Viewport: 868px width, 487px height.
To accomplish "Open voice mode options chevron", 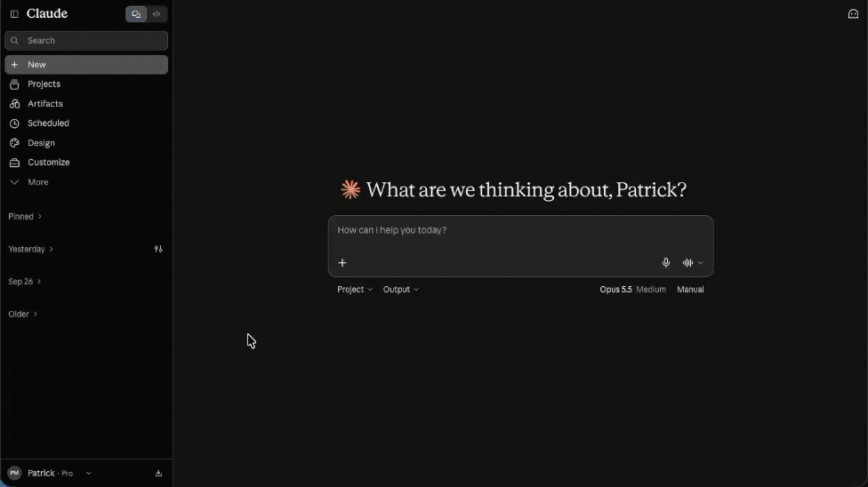I will click(x=700, y=263).
